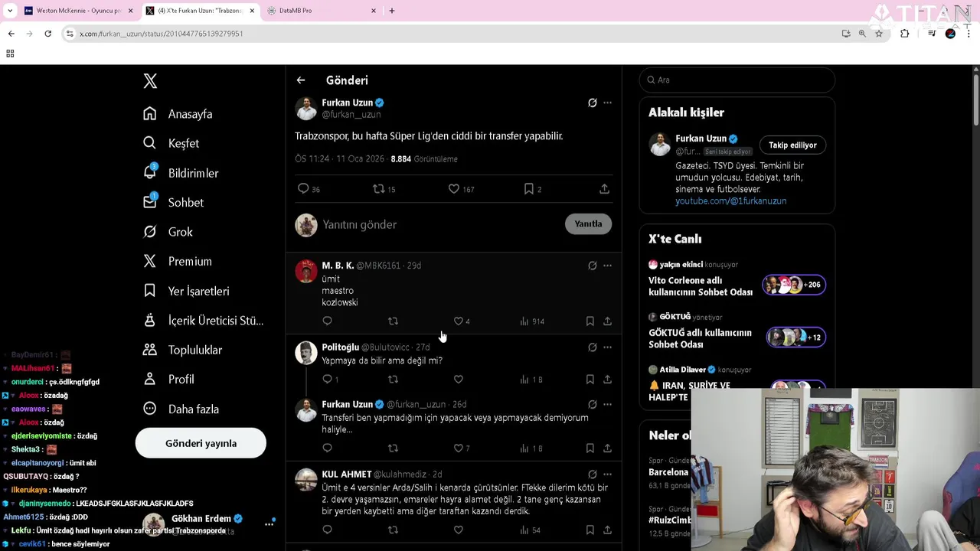Go back with the Gönderi arrow
Screen dimensions: 980x551
301,80
